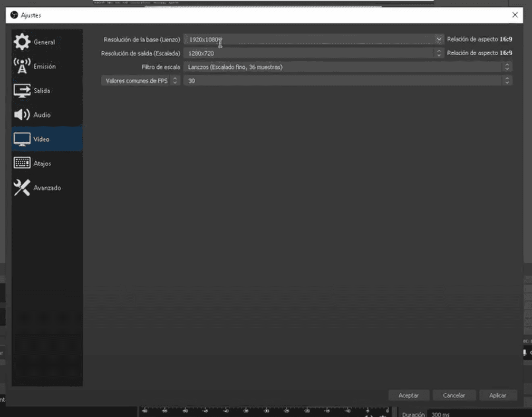Click the Atajos keyboard icon
The width and height of the screenshot is (532, 417).
click(x=22, y=163)
